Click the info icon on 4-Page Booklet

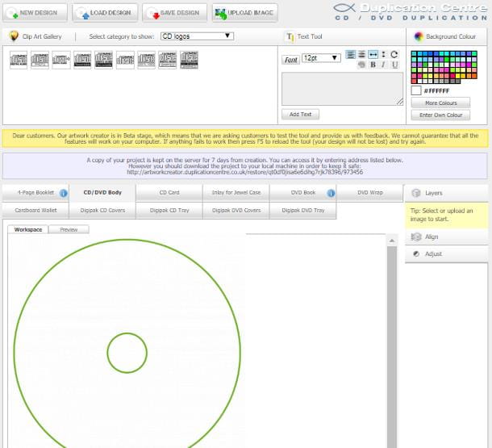[x=62, y=193]
